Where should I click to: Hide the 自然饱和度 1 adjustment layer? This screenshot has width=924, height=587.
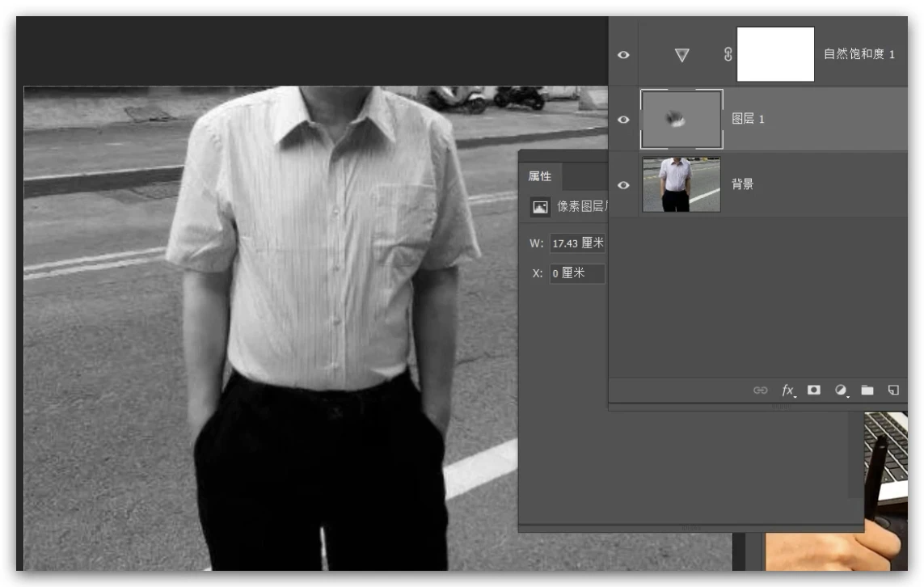click(623, 55)
